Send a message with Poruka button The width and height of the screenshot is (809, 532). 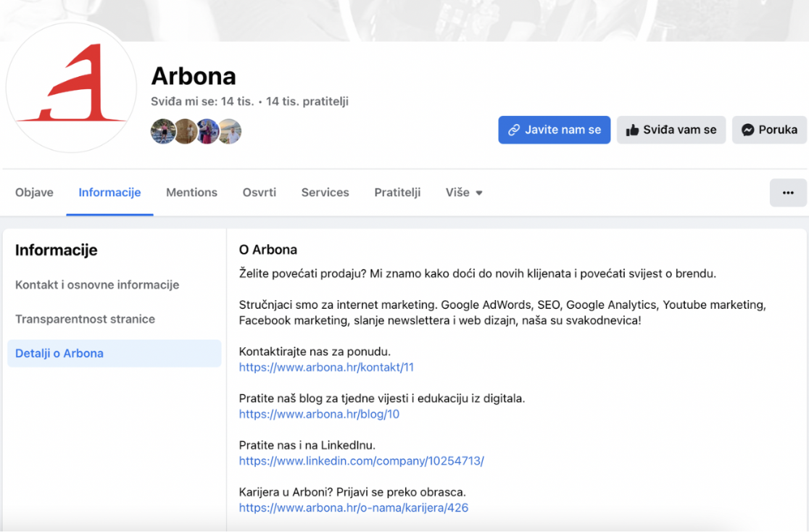point(769,130)
